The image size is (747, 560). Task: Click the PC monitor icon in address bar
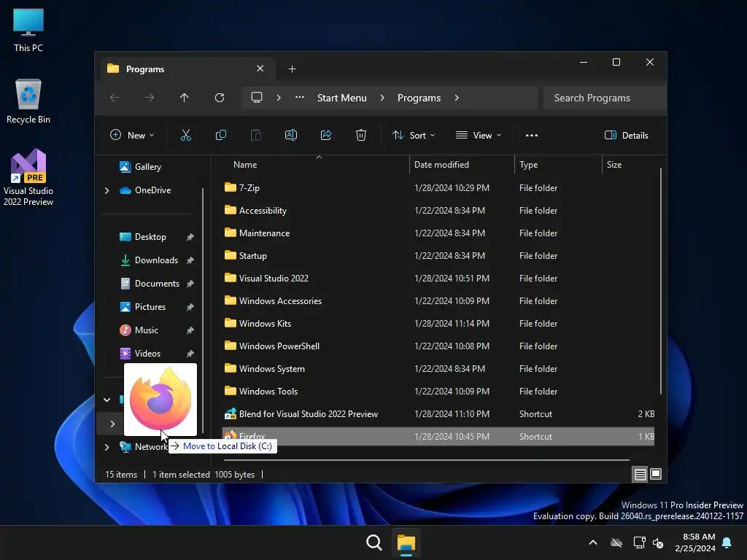[257, 98]
